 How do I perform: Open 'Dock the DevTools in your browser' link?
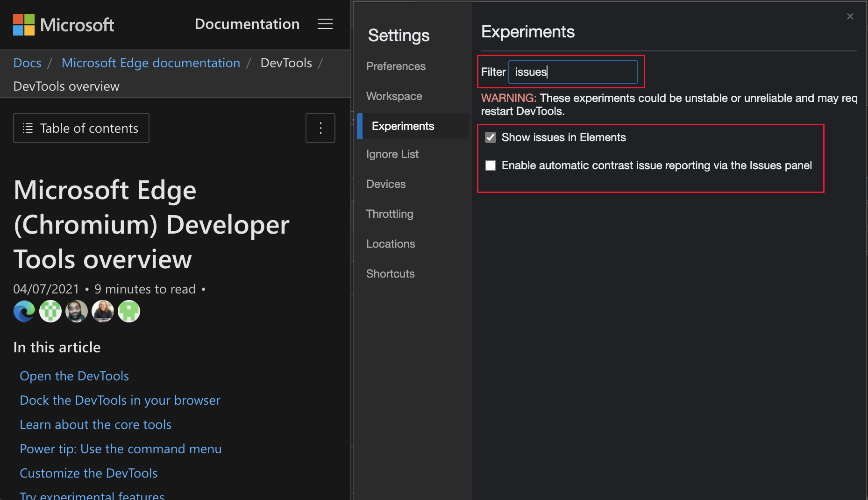pyautogui.click(x=120, y=400)
